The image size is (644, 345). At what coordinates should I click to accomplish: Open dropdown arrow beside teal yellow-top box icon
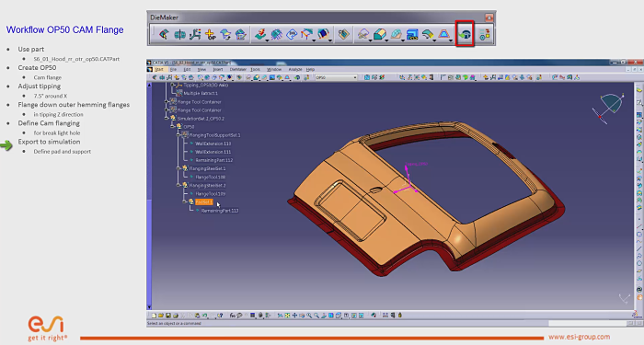tap(387, 40)
